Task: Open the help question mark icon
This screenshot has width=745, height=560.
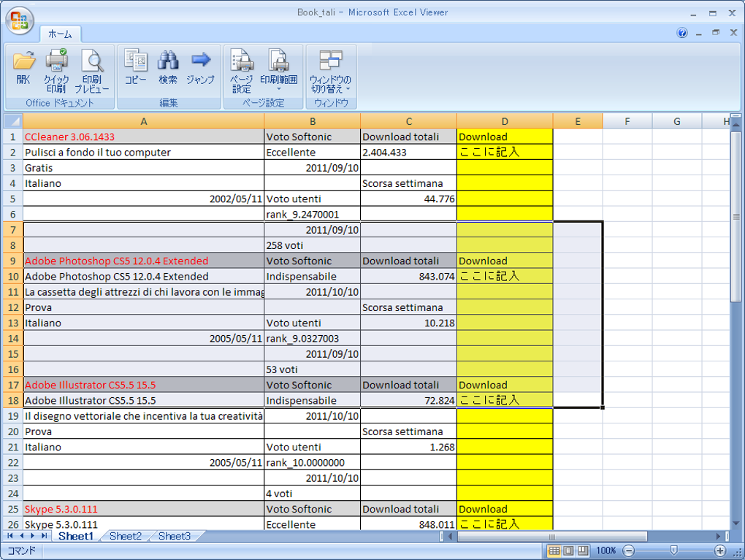Action: click(681, 33)
